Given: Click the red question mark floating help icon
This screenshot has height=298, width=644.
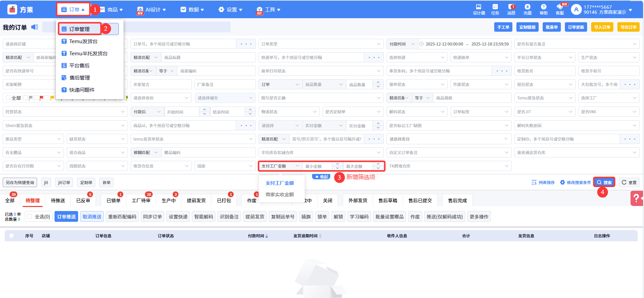Looking at the screenshot, I should (x=636, y=198).
